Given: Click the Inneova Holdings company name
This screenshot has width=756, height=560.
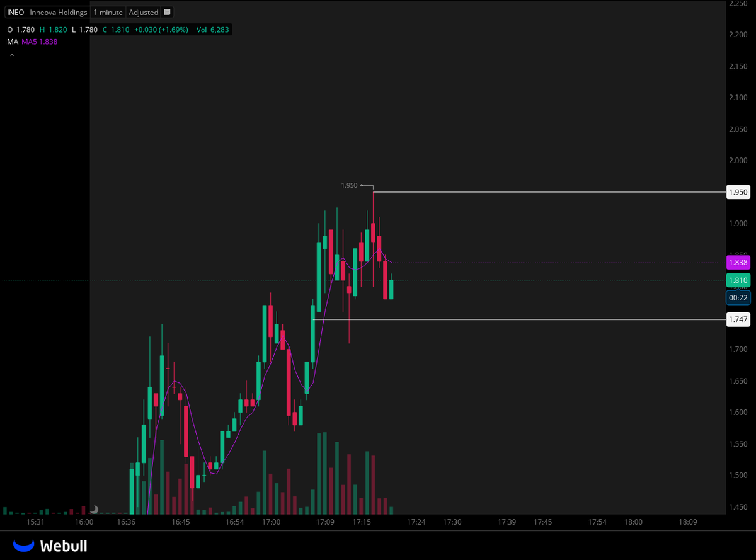Looking at the screenshot, I should (x=59, y=13).
